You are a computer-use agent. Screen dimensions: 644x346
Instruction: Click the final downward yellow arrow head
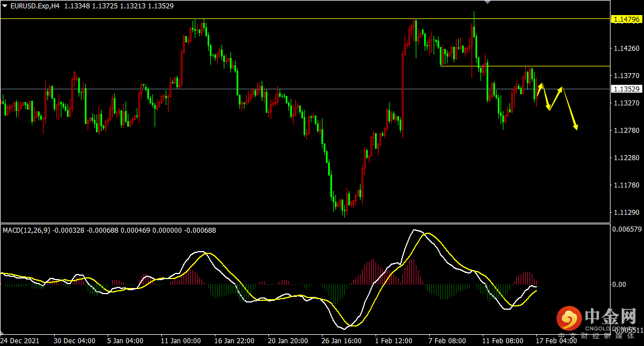click(575, 128)
